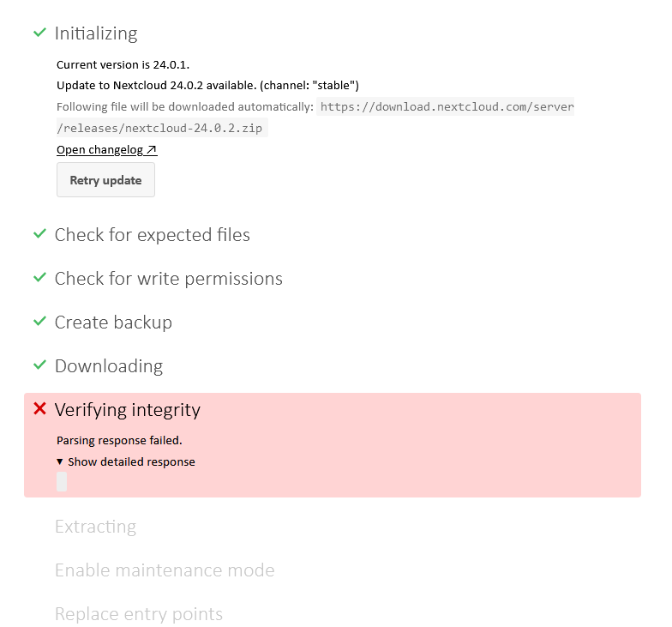Click the Replace entry points step

[x=139, y=614]
